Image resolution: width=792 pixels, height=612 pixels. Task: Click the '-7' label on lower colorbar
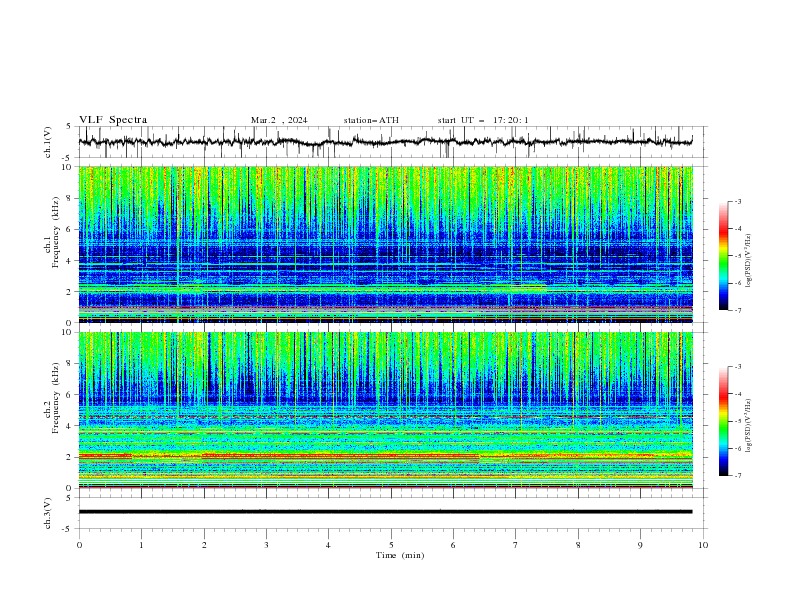(x=737, y=475)
